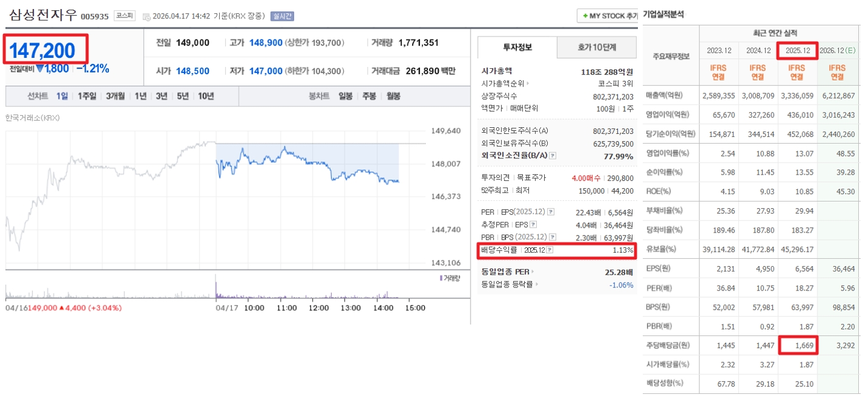Select the 일봉 candlestick chart option
This screenshot has height=400, width=868.
click(346, 96)
